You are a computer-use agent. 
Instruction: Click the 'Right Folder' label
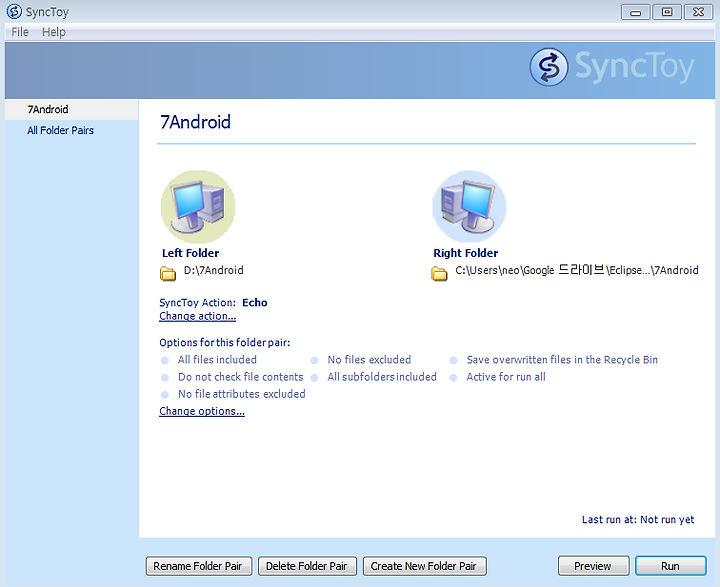pyautogui.click(x=466, y=253)
